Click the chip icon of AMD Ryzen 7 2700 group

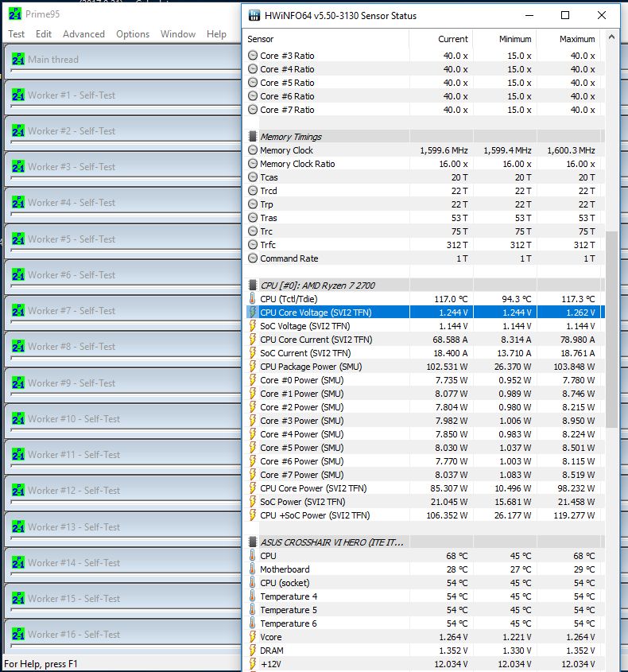coord(253,285)
